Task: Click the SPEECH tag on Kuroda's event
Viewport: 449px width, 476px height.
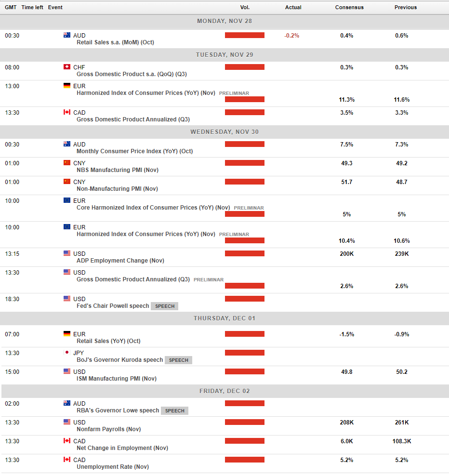Action: pos(179,360)
